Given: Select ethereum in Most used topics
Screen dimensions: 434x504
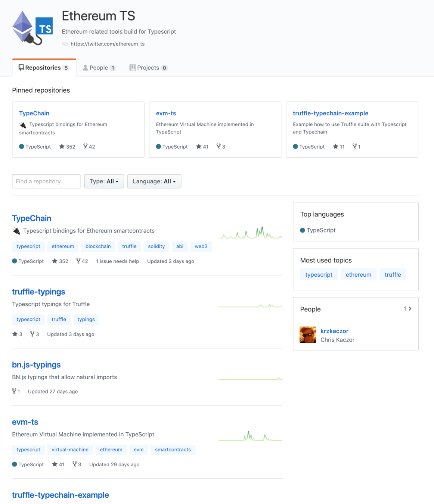Looking at the screenshot, I should pos(359,275).
